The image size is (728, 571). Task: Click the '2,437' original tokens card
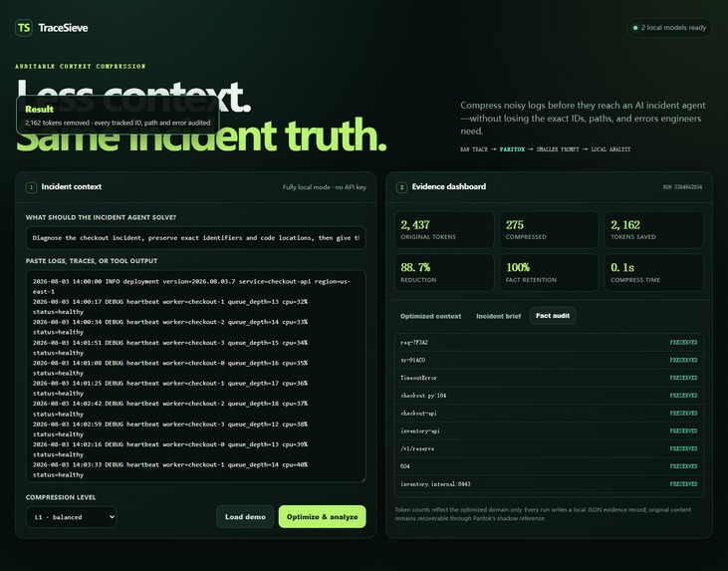coord(444,229)
